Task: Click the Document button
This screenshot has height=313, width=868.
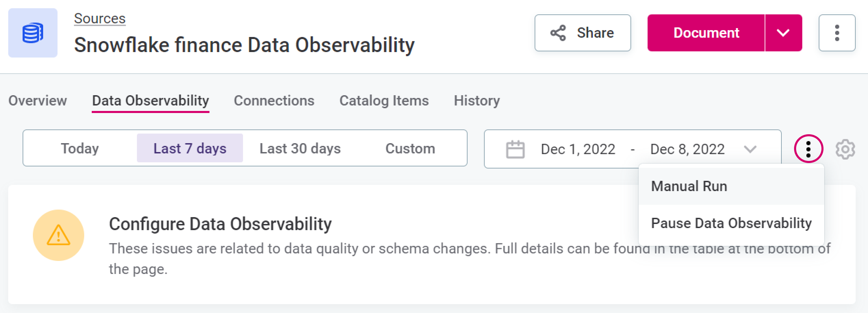Action: (706, 33)
